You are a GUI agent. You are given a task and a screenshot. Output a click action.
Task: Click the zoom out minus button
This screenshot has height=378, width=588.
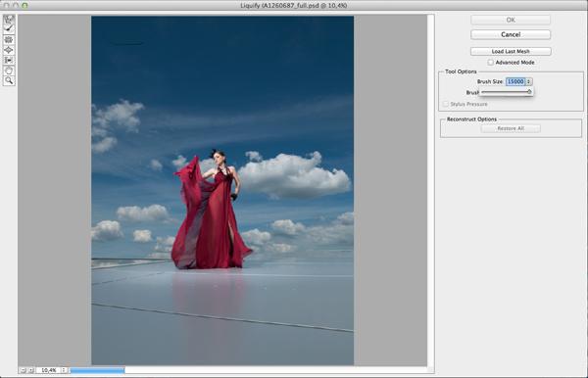click(23, 370)
